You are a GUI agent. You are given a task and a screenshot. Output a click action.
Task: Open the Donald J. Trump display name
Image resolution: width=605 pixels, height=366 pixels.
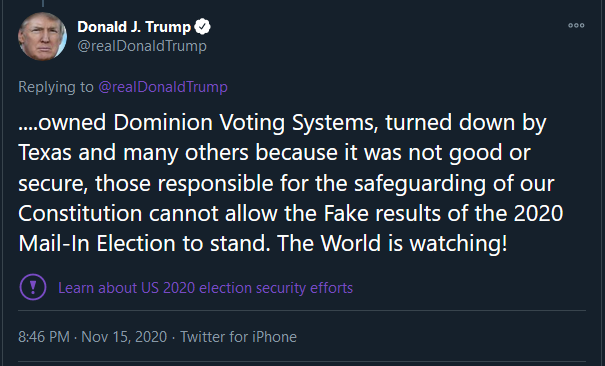coord(134,27)
